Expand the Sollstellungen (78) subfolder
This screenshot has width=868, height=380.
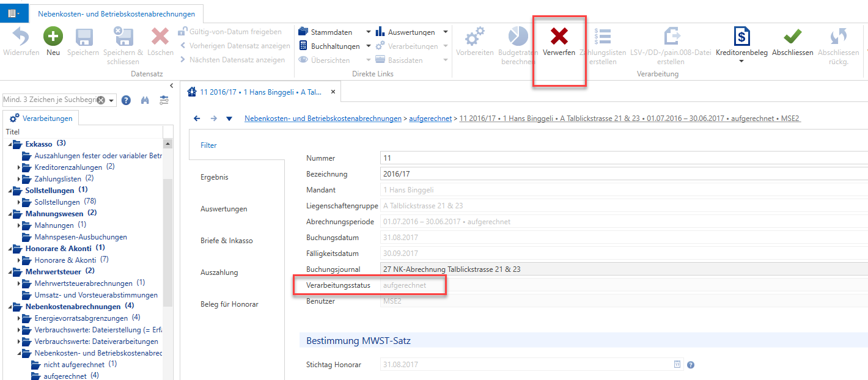click(20, 202)
